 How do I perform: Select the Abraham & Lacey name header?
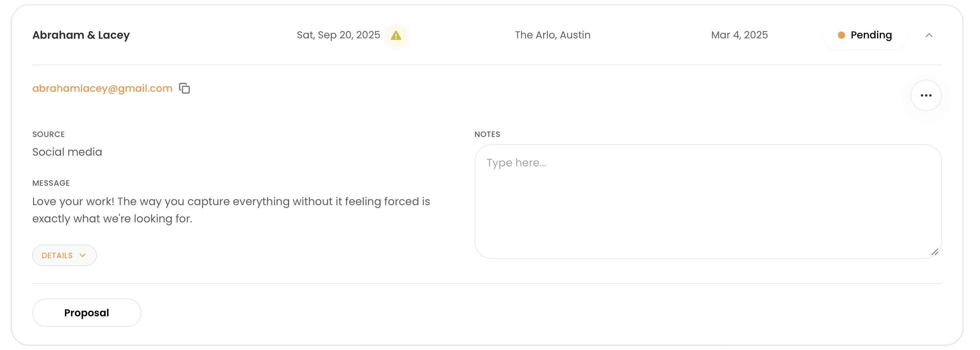81,35
